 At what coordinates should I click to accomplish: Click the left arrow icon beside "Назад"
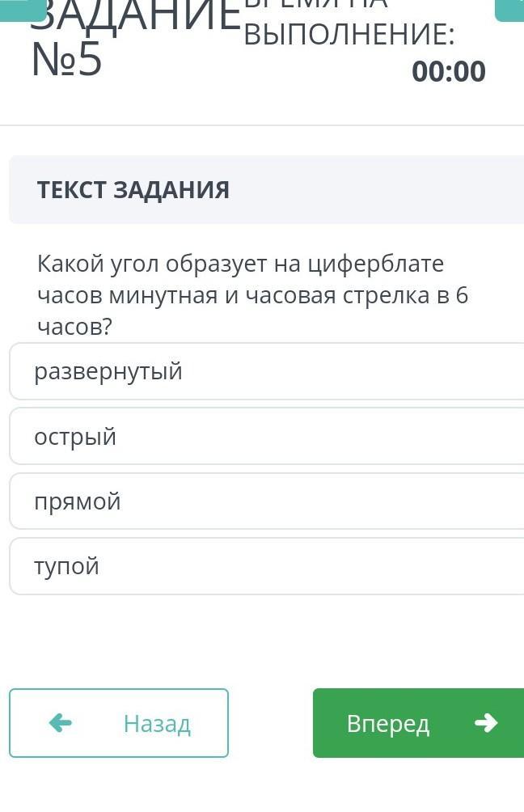click(x=61, y=722)
